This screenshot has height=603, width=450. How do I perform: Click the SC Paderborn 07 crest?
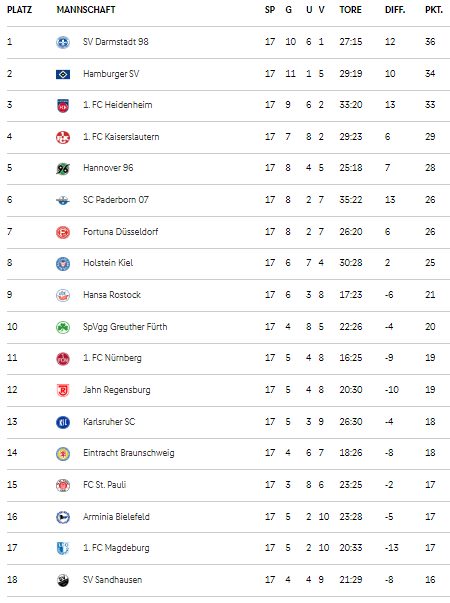pos(63,200)
